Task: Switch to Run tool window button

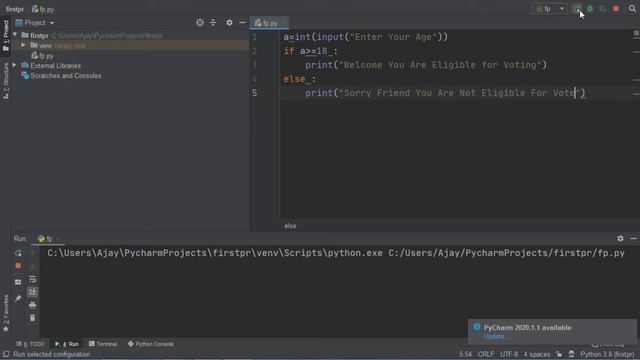Action: tap(67, 344)
